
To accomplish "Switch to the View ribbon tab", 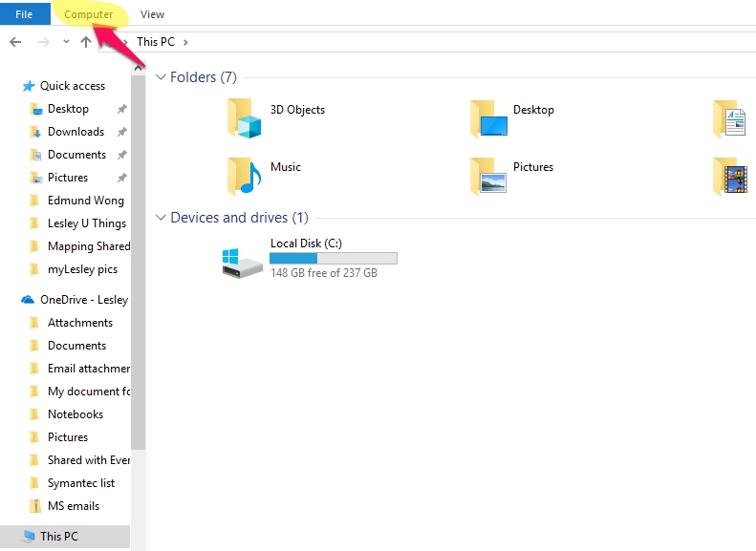I will pyautogui.click(x=152, y=14).
